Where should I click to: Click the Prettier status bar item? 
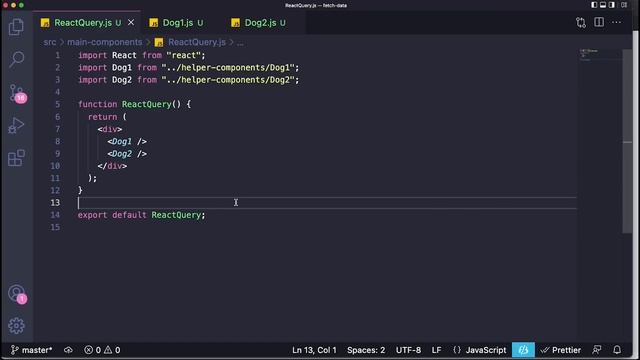(x=561, y=350)
